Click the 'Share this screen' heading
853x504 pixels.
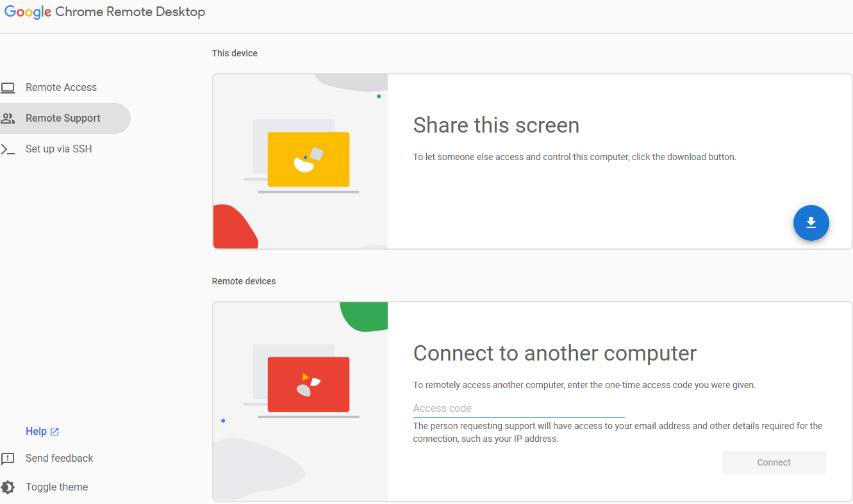pyautogui.click(x=496, y=126)
